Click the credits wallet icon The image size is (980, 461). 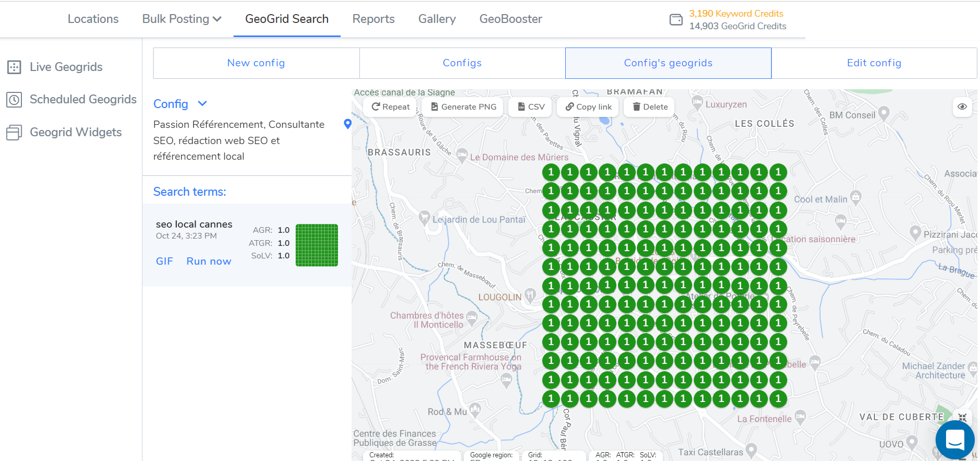pyautogui.click(x=676, y=20)
